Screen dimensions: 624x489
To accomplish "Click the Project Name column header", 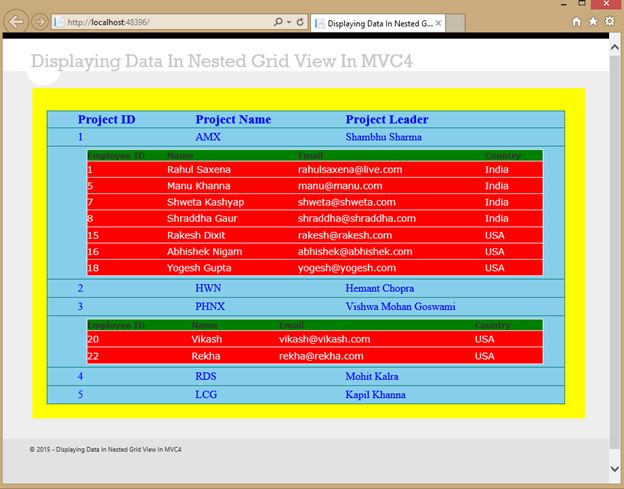I will click(233, 119).
